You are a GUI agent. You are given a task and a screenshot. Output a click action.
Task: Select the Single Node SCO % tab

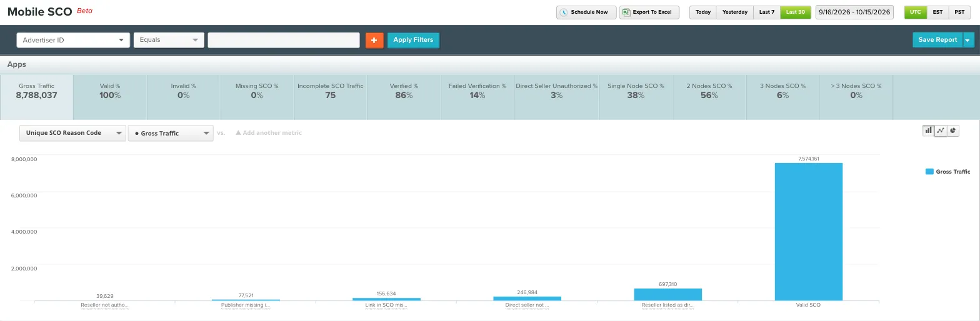pos(636,97)
